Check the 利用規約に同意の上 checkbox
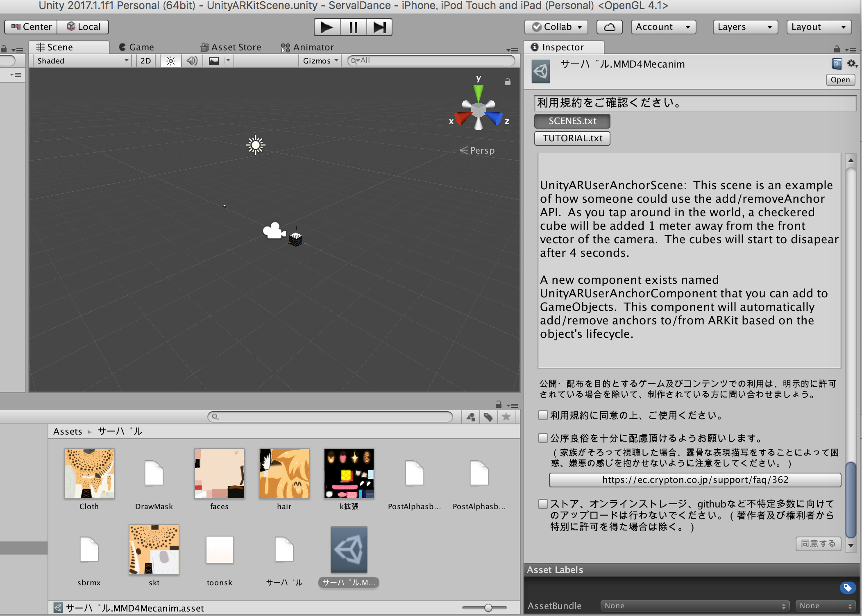The image size is (862, 616). (543, 415)
